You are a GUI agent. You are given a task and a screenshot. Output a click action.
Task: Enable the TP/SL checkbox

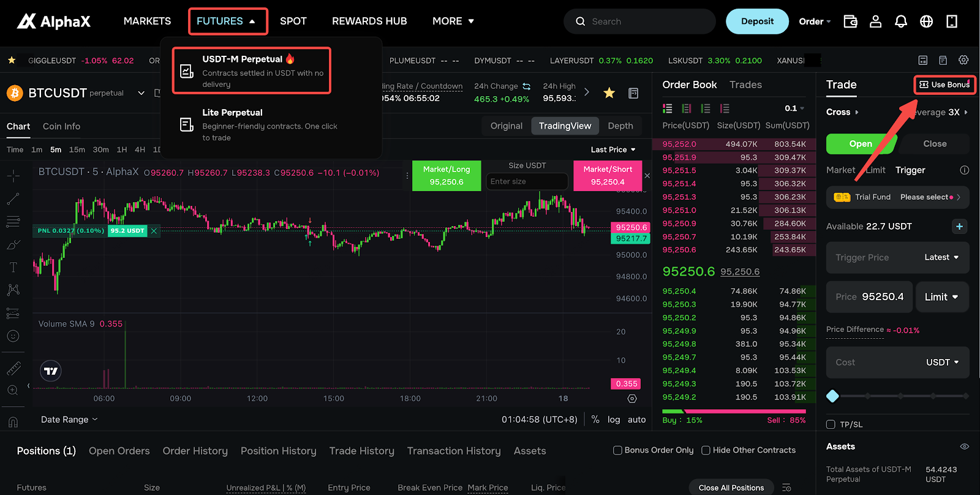click(831, 425)
